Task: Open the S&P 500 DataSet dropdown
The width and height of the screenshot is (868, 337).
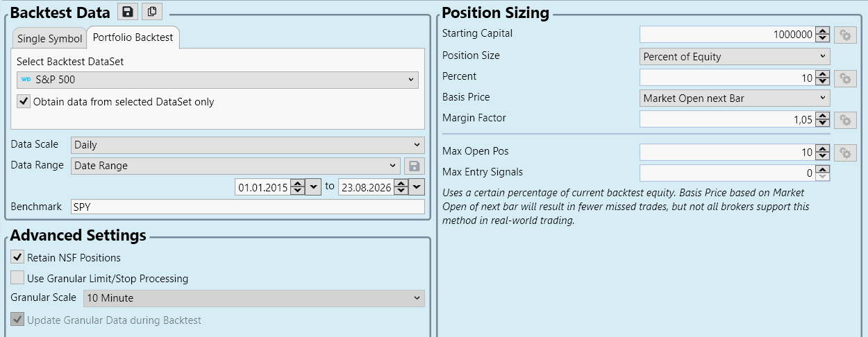Action: tap(217, 80)
